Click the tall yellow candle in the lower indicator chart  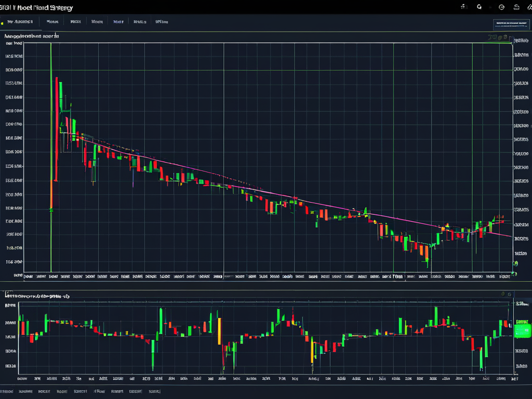(x=219, y=330)
